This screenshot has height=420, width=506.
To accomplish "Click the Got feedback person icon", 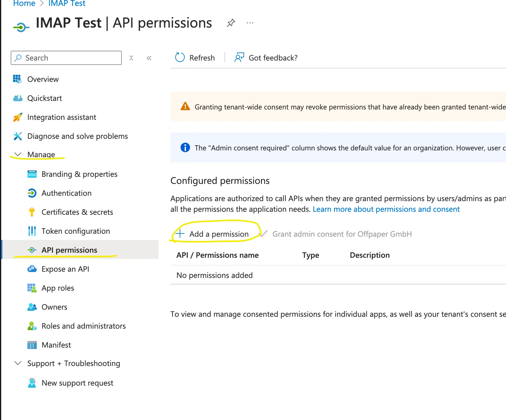I will 239,58.
